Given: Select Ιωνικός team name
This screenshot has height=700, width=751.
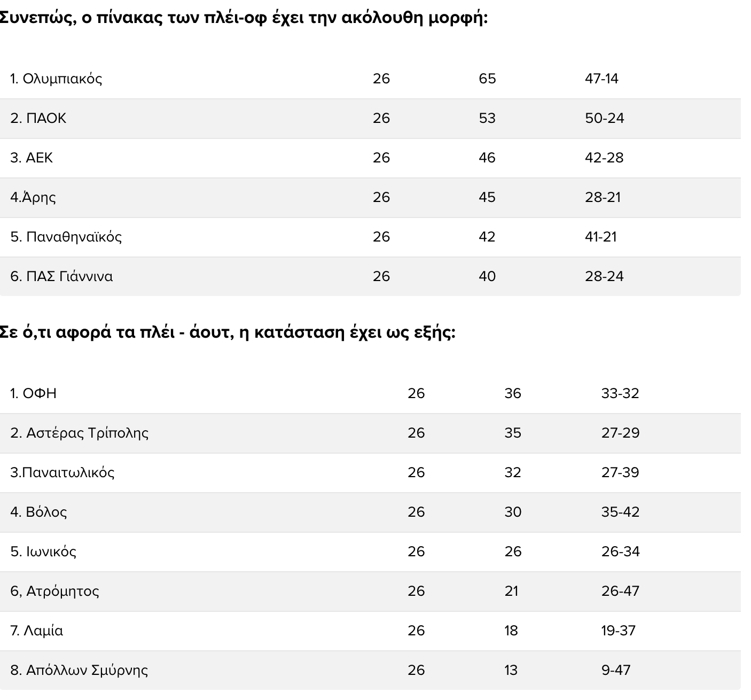Looking at the screenshot, I should 43,551.
